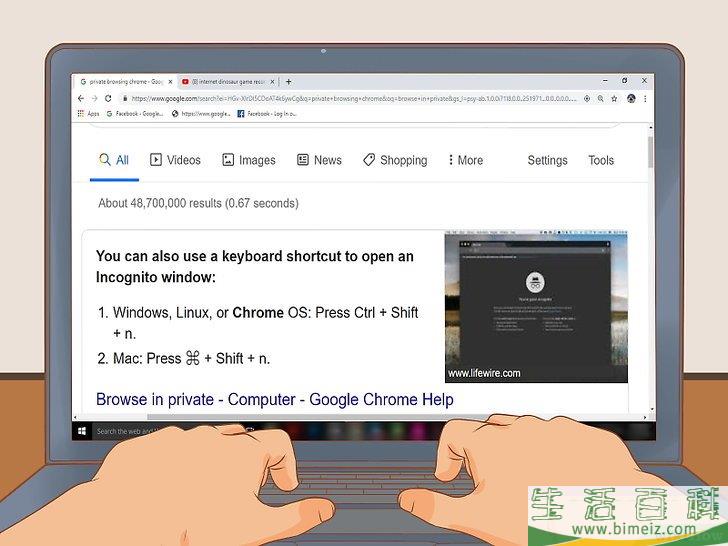728x546 pixels.
Task: Click the incognito window thumbnail from lifewire
Action: 536,308
